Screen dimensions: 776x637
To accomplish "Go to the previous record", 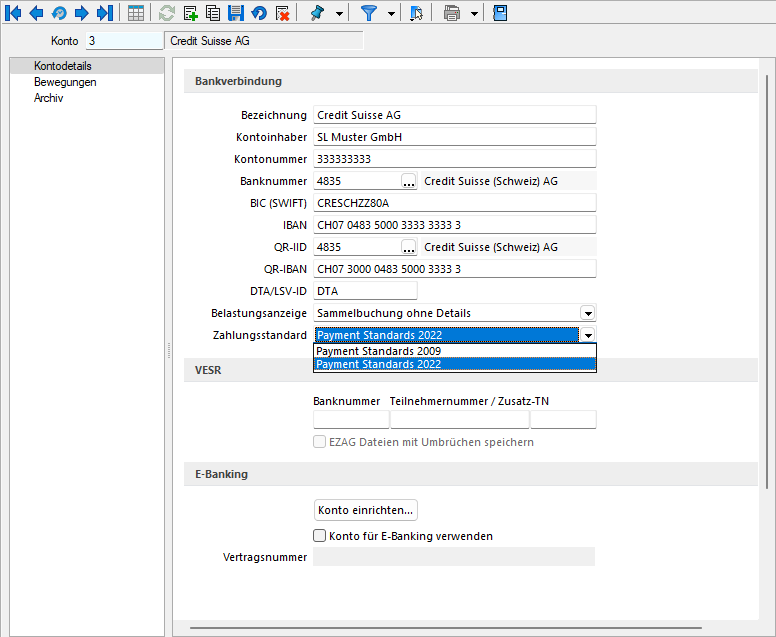I will pyautogui.click(x=36, y=13).
